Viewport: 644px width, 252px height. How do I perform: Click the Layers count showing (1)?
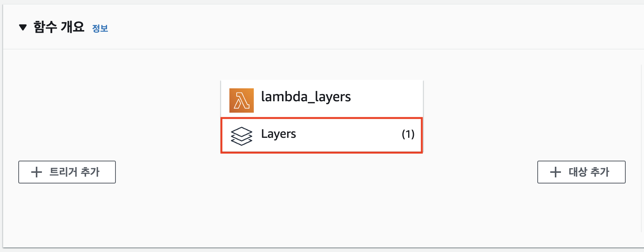point(408,134)
